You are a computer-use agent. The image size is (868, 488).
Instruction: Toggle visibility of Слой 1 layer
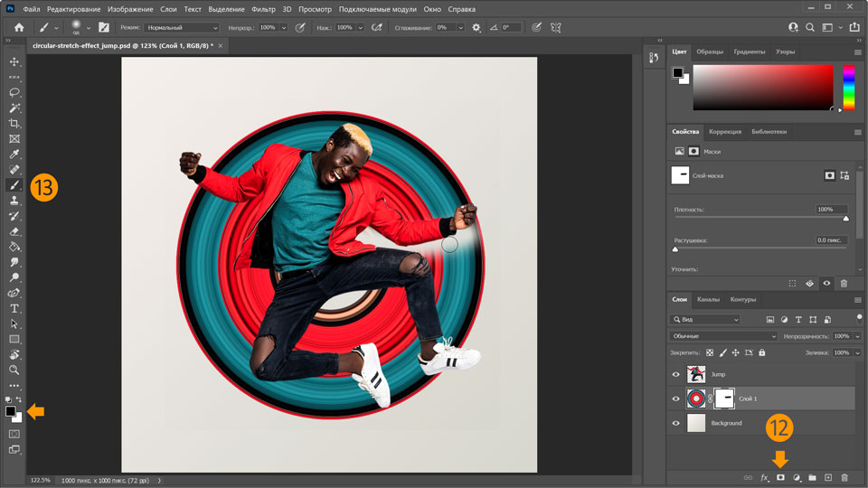click(x=675, y=399)
